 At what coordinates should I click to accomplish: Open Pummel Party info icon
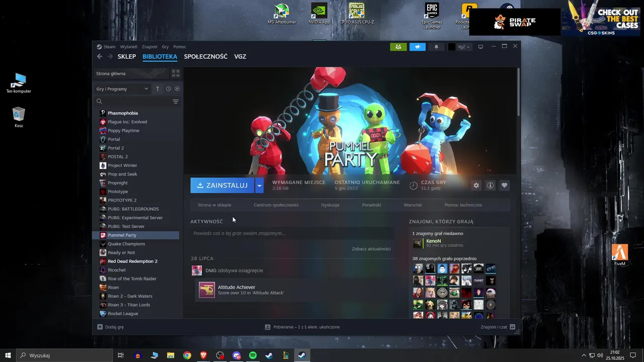(x=490, y=186)
